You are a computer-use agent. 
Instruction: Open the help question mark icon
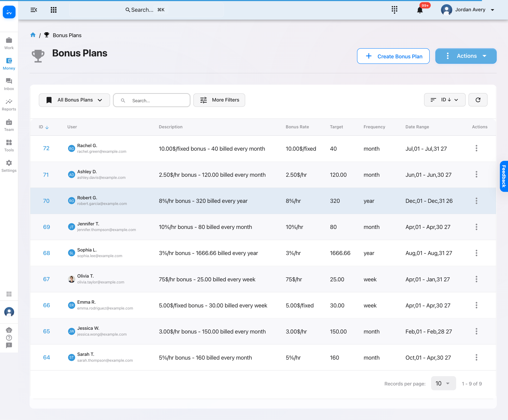pos(9,338)
